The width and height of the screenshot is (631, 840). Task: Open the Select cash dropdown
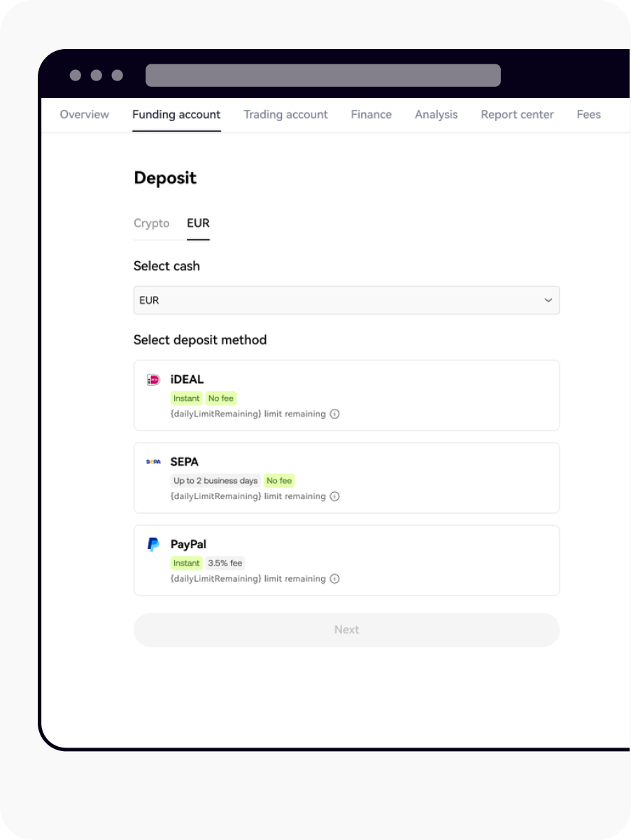tap(346, 300)
